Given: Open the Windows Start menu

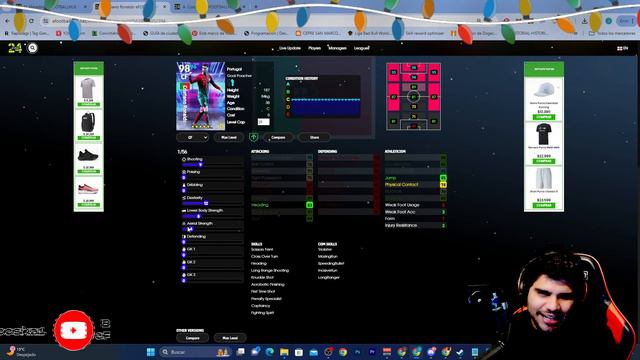Looking at the screenshot, I should (151, 352).
